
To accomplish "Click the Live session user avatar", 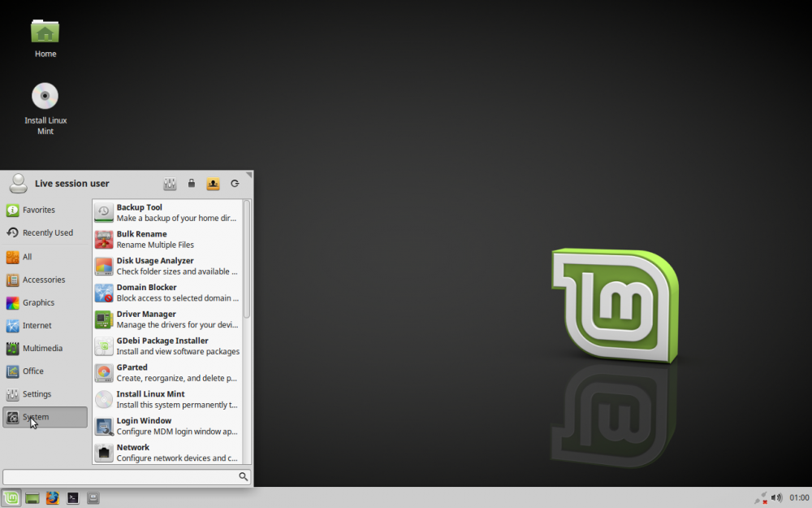I will 18,184.
